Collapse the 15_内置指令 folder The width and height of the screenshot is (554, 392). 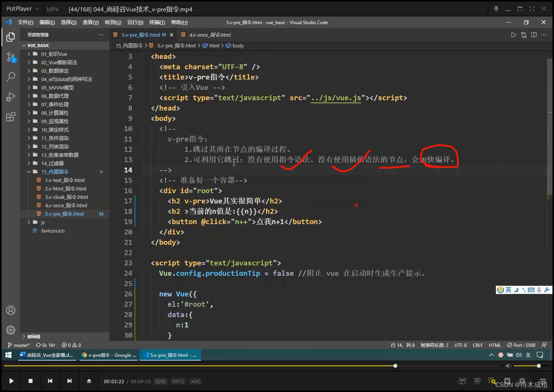tap(29, 172)
